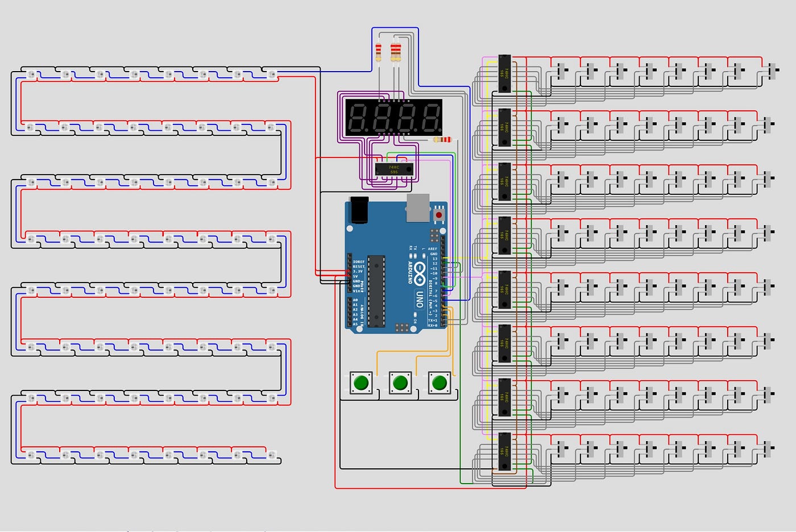The width and height of the screenshot is (796, 532).
Task: Select the 74HC595 shift register below the display
Action: pyautogui.click(x=395, y=169)
